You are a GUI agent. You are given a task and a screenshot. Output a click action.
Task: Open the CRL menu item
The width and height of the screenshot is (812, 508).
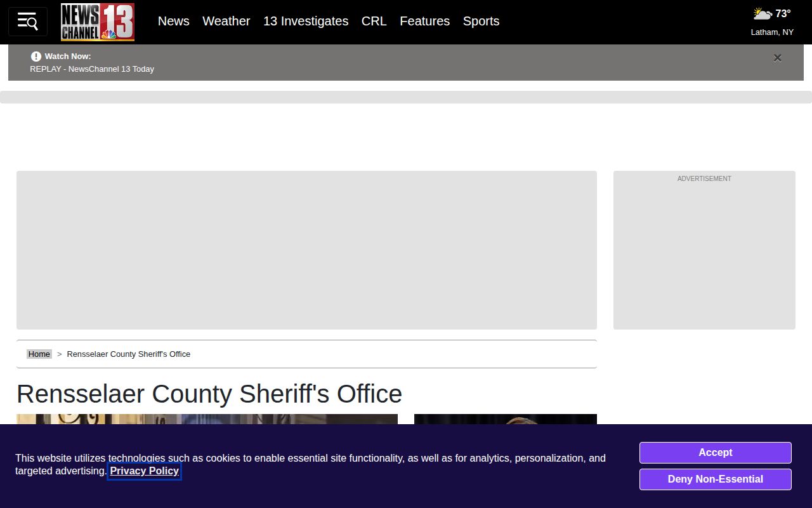click(x=374, y=21)
